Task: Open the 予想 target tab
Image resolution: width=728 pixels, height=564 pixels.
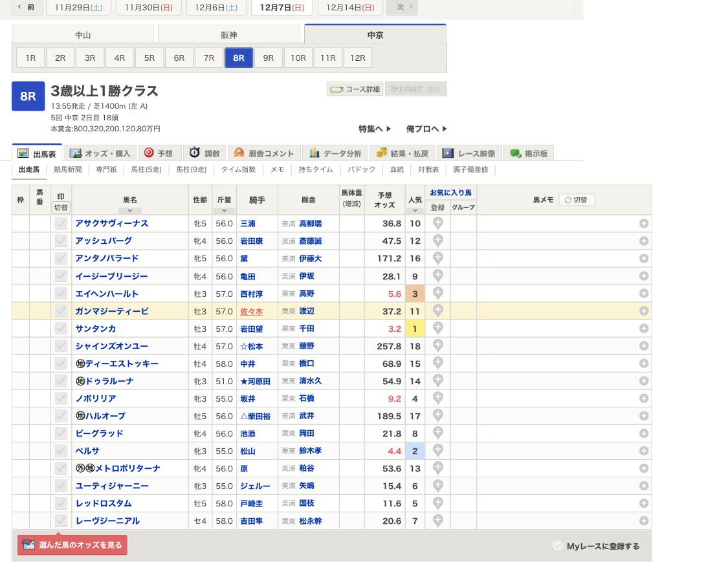Action: click(x=159, y=153)
